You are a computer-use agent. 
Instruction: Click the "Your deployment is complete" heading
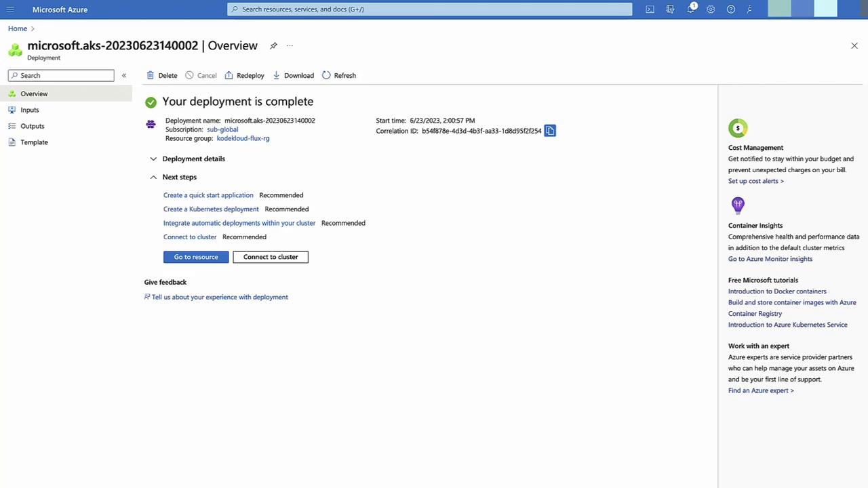[238, 102]
